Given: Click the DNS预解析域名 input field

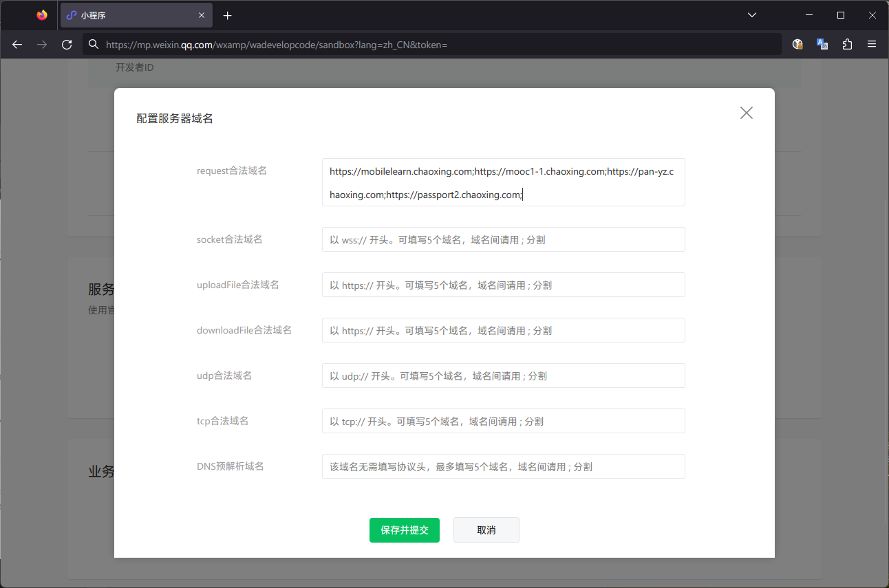Looking at the screenshot, I should point(504,466).
